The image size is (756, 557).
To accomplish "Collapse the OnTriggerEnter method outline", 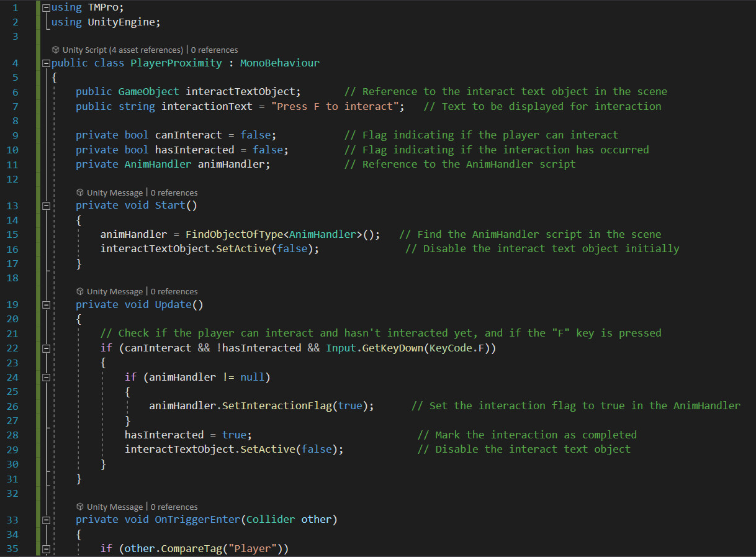I will pyautogui.click(x=45, y=520).
